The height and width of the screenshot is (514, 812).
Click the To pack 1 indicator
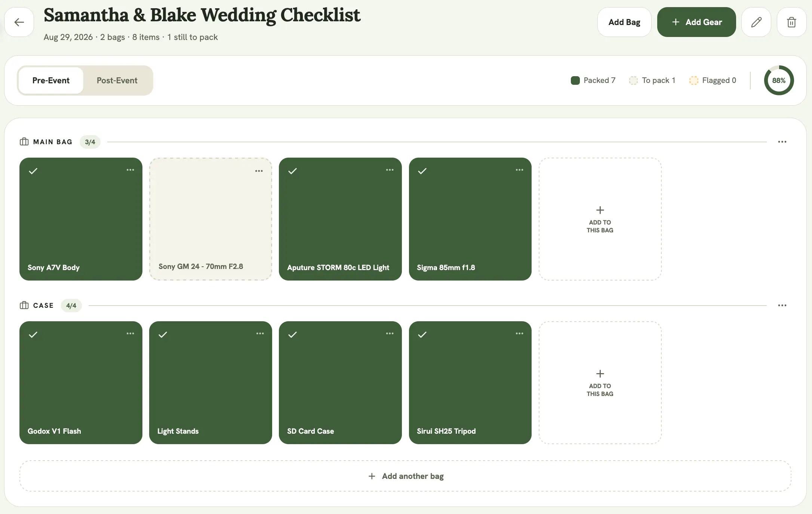click(652, 80)
